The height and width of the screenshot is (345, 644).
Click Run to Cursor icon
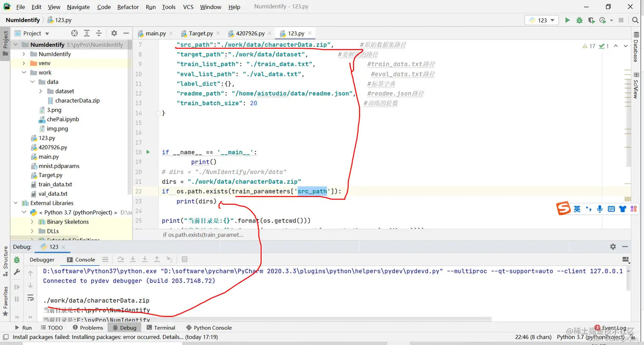[169, 259]
